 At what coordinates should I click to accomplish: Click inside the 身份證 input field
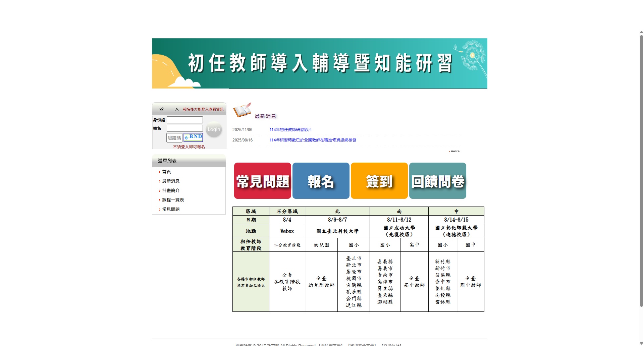pyautogui.click(x=184, y=120)
